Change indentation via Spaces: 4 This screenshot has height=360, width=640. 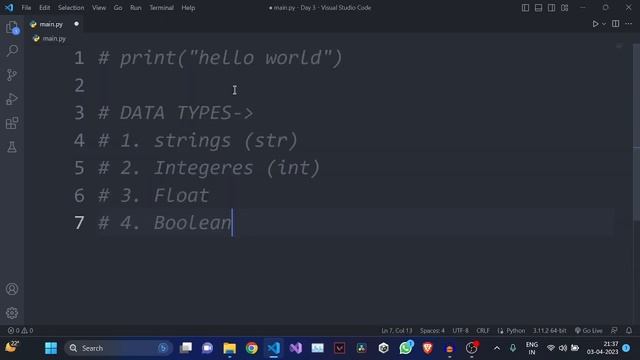[432, 331]
